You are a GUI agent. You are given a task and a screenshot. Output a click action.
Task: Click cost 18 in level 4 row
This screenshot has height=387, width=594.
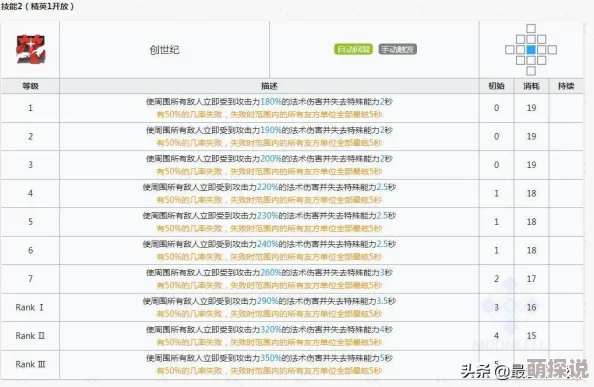coord(531,194)
